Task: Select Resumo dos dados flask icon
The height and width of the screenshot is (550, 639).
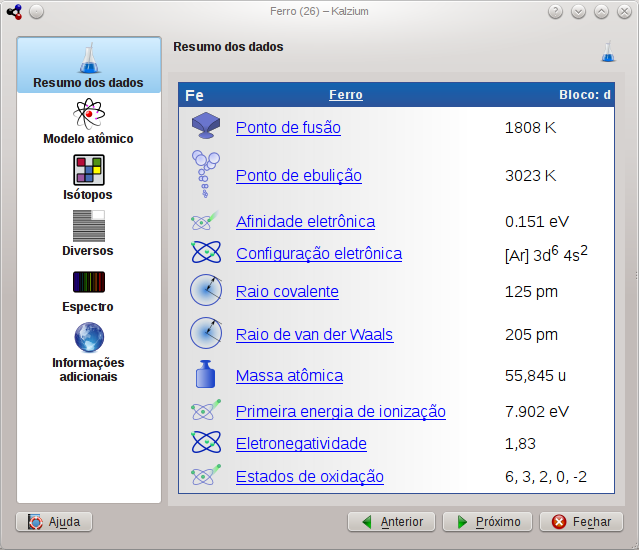Action: pos(88,57)
